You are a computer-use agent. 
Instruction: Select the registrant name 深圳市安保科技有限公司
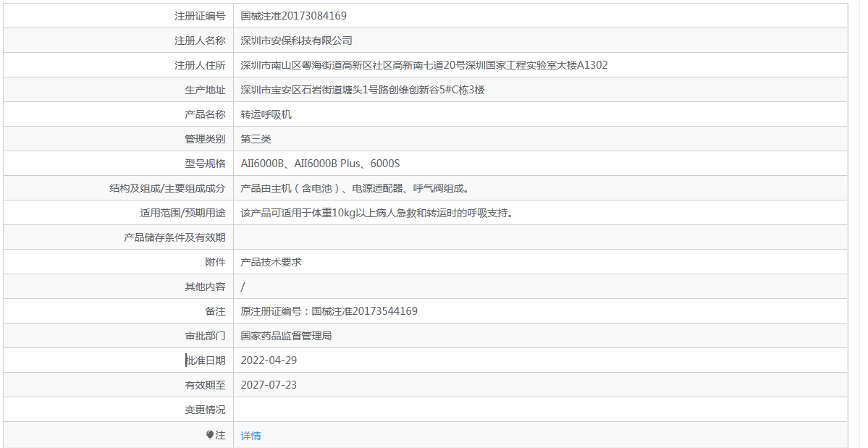296,41
